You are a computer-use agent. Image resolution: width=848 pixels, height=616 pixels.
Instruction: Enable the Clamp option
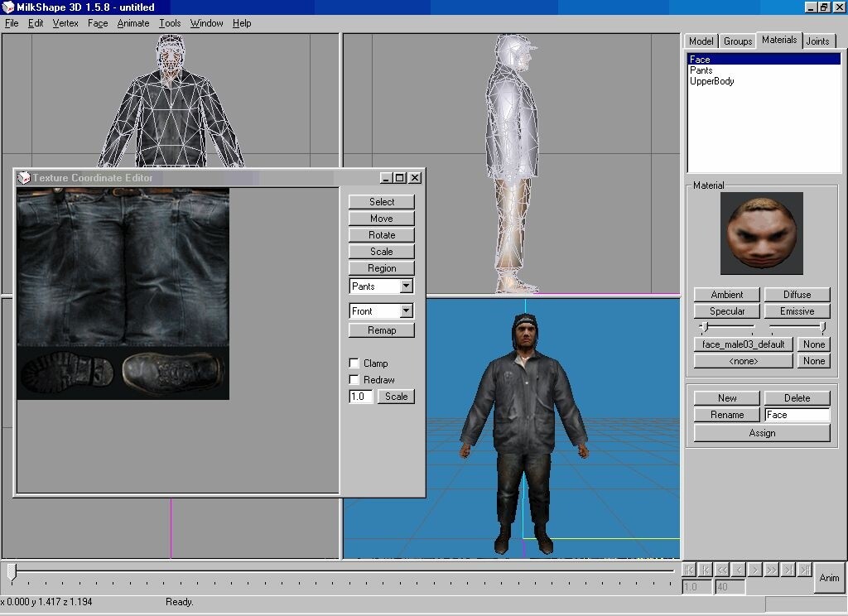[354, 363]
